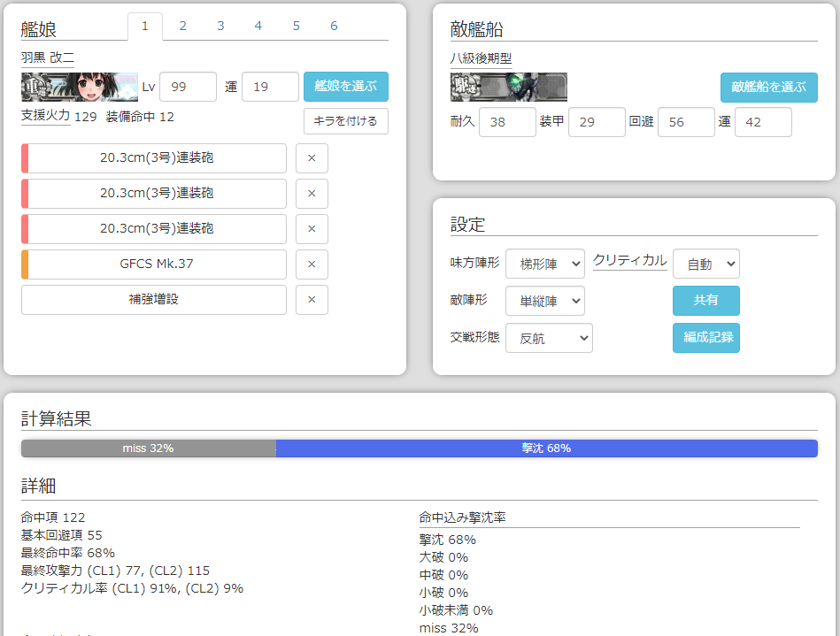Switch to ship girl tab 2

tap(182, 27)
